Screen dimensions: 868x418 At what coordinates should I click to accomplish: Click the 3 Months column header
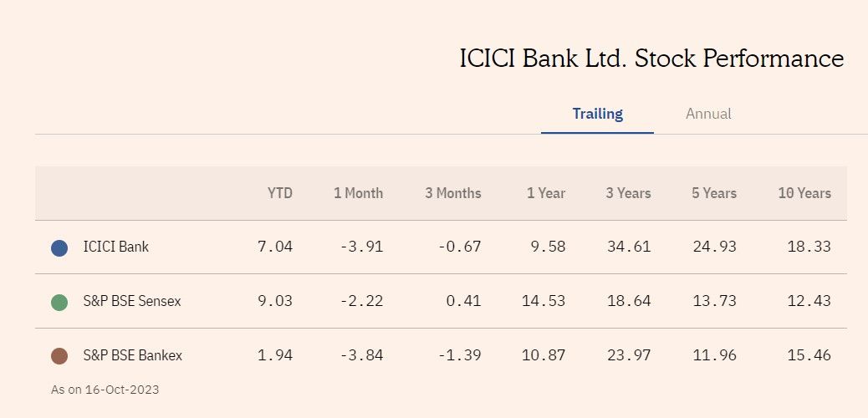[x=453, y=193]
